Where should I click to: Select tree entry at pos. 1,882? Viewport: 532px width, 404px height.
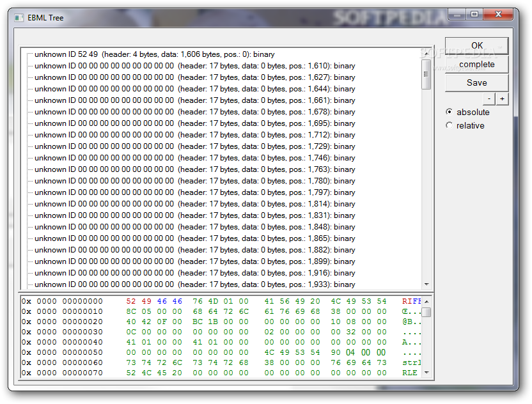point(195,250)
